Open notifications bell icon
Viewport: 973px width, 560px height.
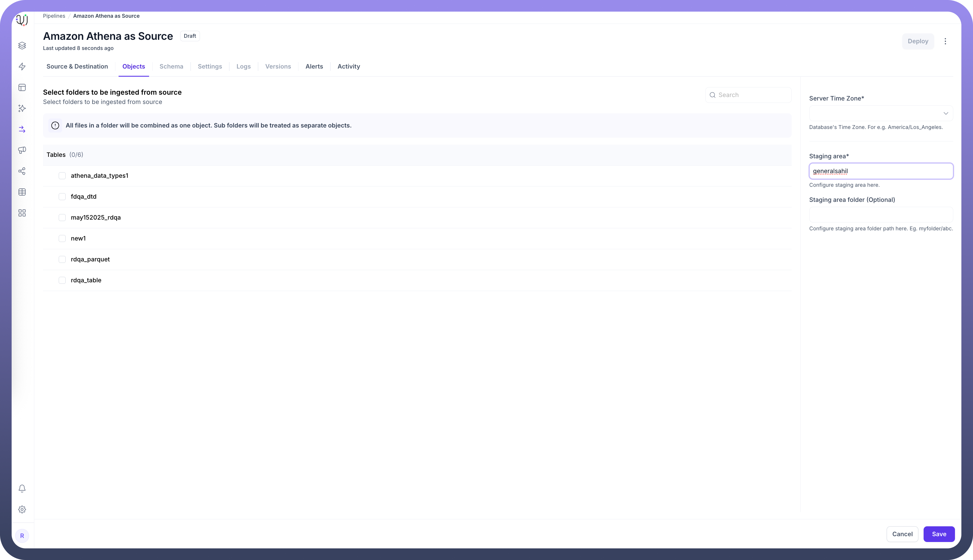[22, 489]
